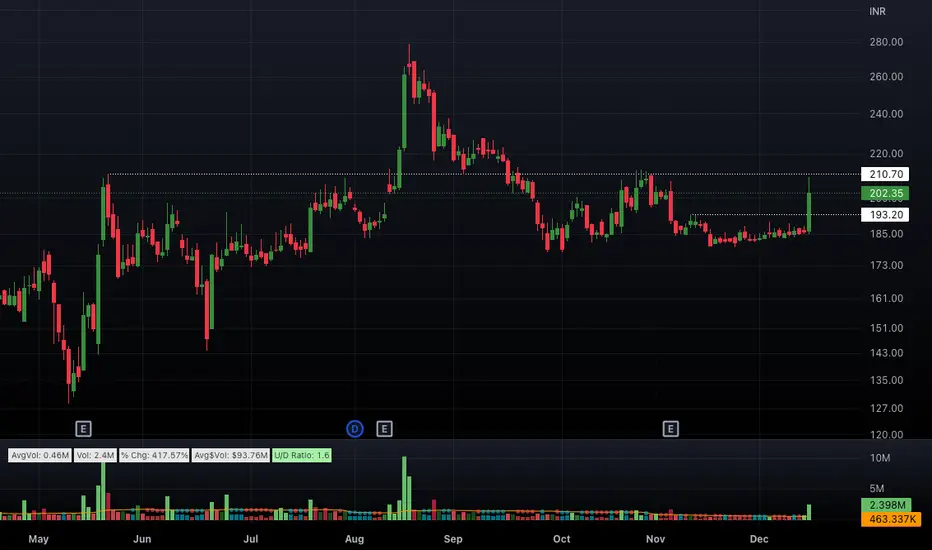Click the Nov label on time axis
The image size is (932, 550).
pyautogui.click(x=656, y=539)
